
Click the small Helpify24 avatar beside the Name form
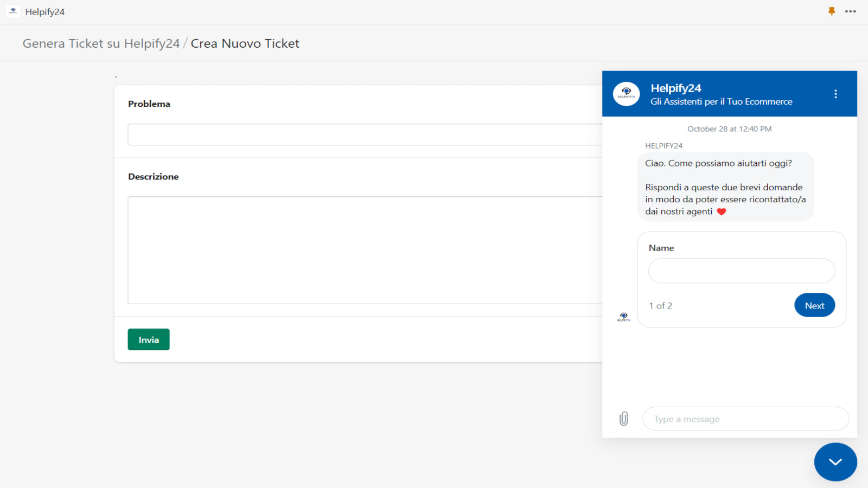click(x=624, y=317)
